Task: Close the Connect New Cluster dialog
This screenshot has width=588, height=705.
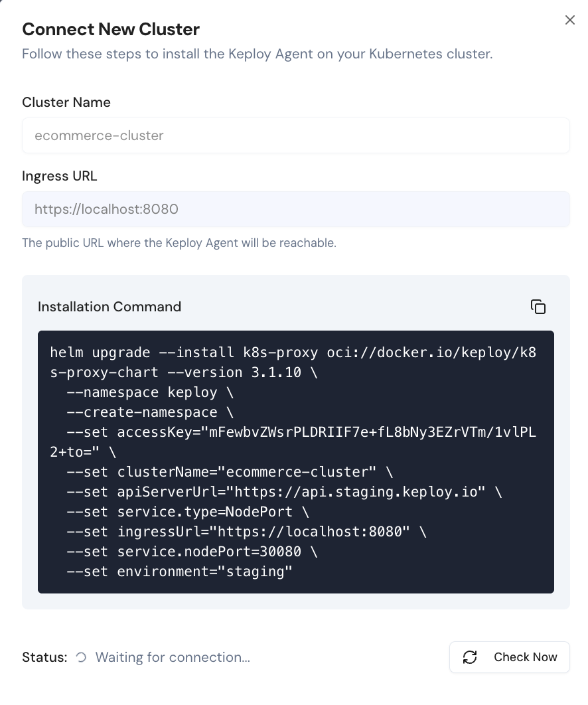Action: pos(569,20)
